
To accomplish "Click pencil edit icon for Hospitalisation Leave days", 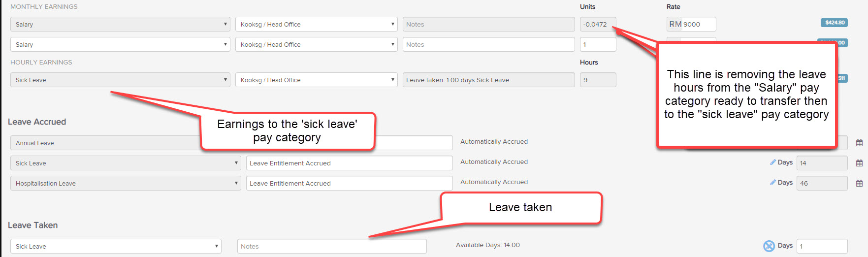I will [x=773, y=182].
